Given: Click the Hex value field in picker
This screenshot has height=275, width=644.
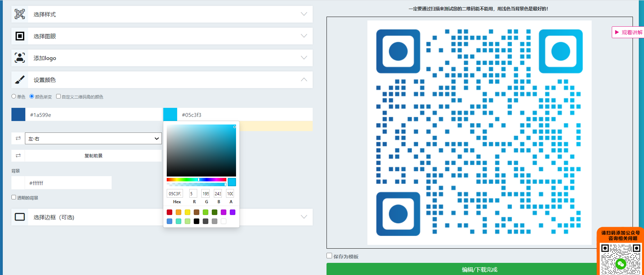Looking at the screenshot, I should pyautogui.click(x=175, y=194).
